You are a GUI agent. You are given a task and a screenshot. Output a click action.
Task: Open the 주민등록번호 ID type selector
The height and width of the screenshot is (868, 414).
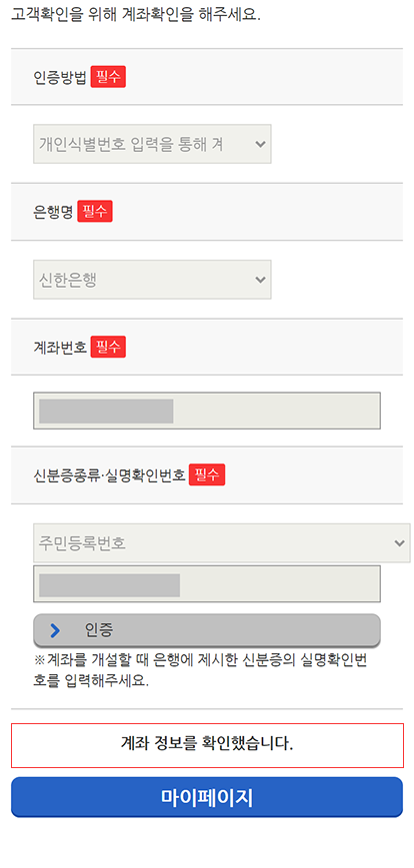pyautogui.click(x=222, y=543)
